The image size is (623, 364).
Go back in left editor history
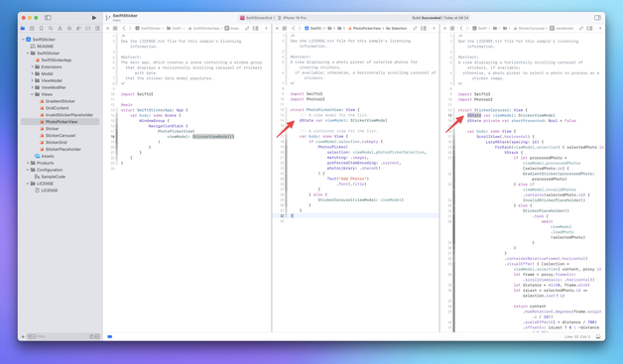click(x=124, y=28)
